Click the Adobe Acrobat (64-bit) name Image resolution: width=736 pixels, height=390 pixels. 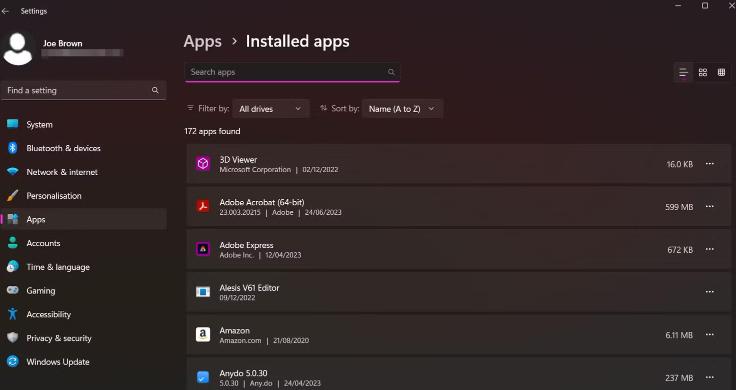coord(262,202)
